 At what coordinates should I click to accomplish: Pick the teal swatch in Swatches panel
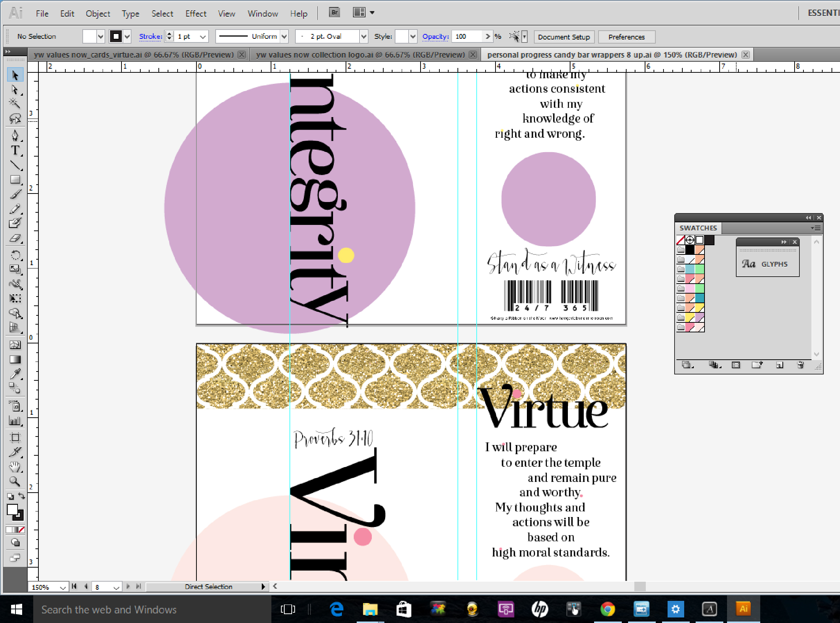pos(699,298)
